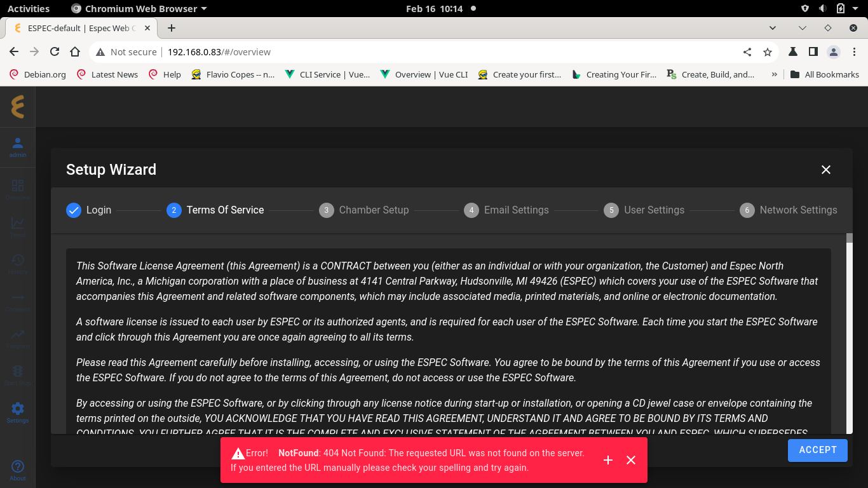The image size is (868, 488).
Task: Open the All Bookmarks folder
Action: tap(824, 74)
